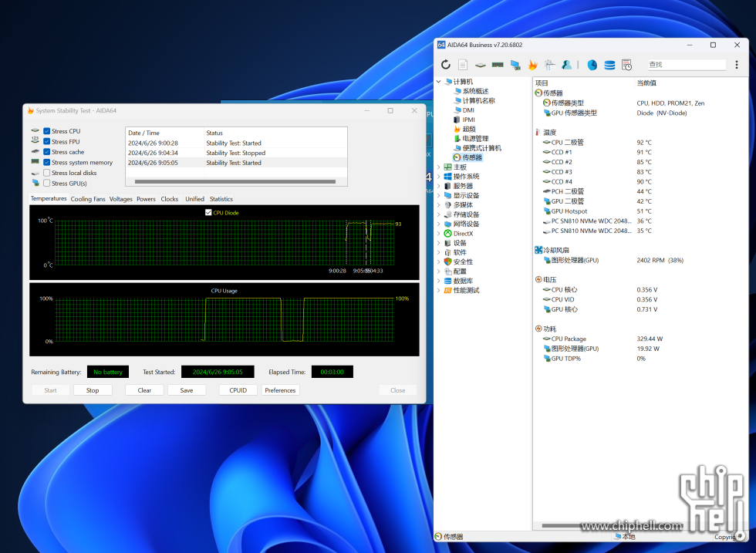The height and width of the screenshot is (553, 756).
Task: Select the CPU Package 329.44 W row
Action: tap(640, 339)
